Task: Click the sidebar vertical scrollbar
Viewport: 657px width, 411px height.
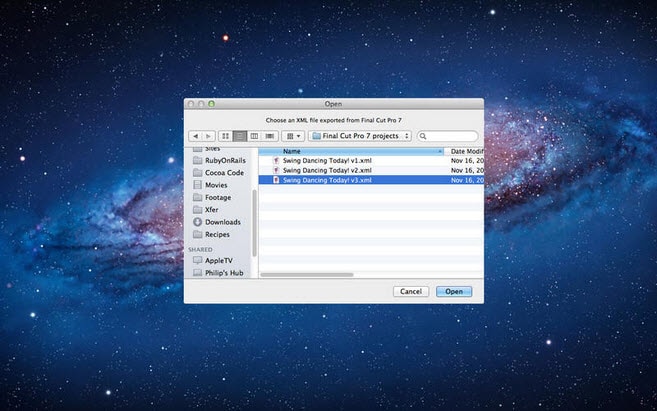Action: (x=254, y=223)
